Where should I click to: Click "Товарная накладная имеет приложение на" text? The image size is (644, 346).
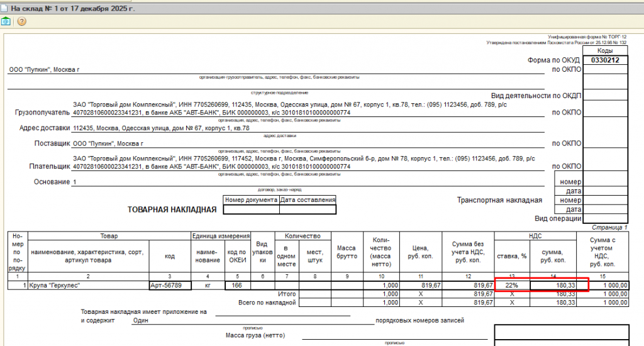pos(143,312)
